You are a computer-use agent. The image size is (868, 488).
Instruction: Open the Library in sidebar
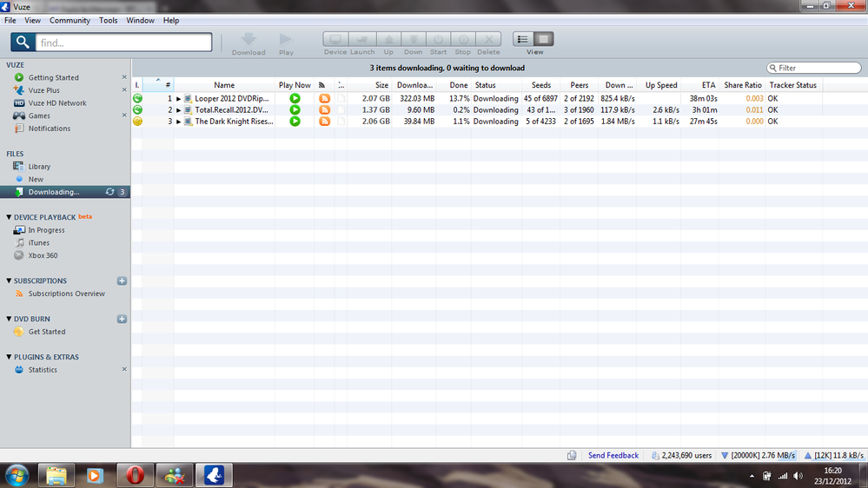click(x=39, y=167)
